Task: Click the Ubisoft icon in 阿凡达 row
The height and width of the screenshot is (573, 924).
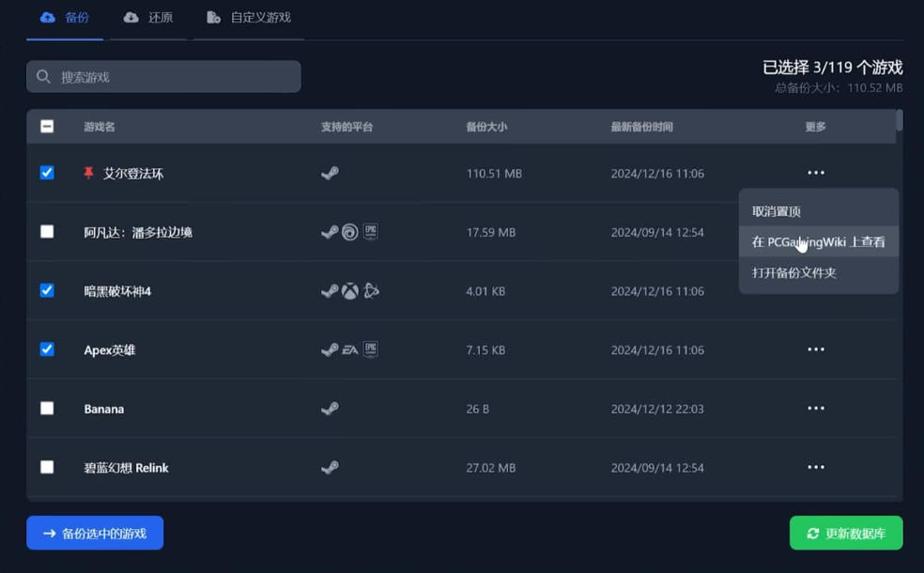Action: 350,232
